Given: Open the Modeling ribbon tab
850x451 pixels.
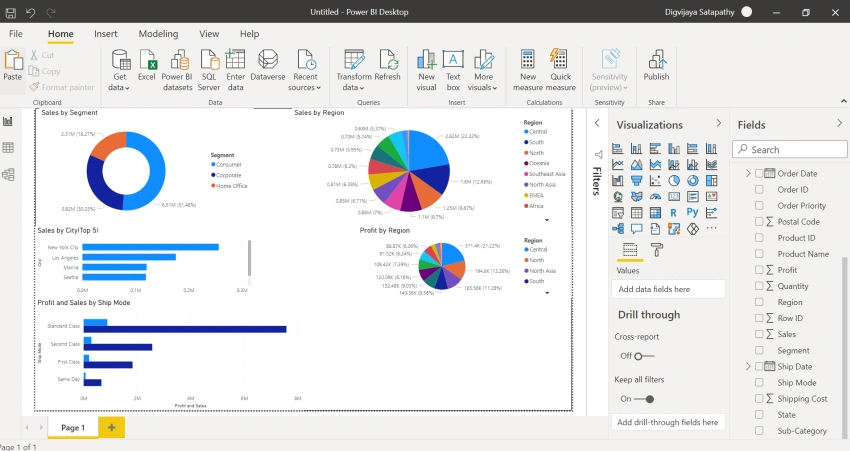Looking at the screenshot, I should coord(158,34).
